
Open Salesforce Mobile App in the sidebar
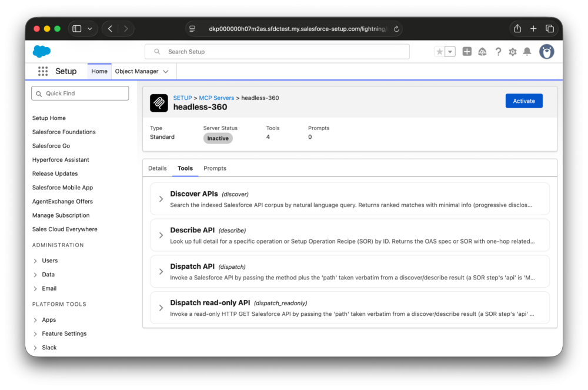[63, 188]
